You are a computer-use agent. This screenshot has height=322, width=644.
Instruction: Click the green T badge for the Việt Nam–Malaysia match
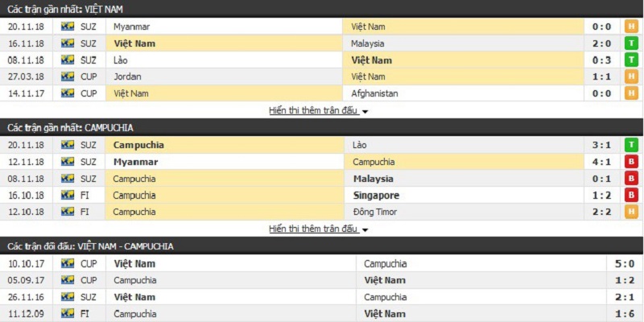(632, 43)
